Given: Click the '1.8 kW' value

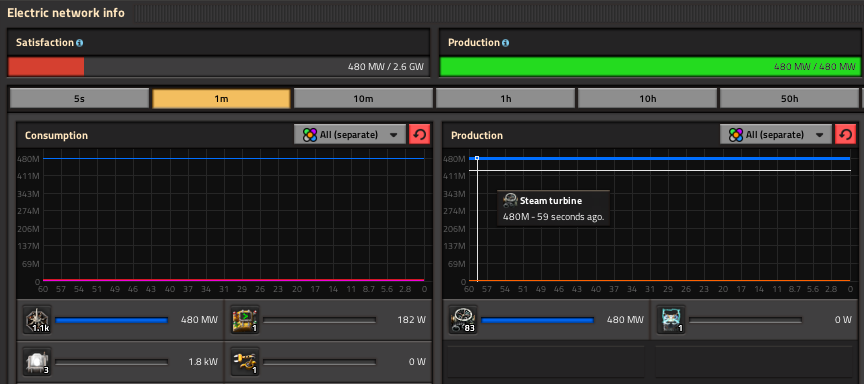Looking at the screenshot, I should tap(203, 362).
